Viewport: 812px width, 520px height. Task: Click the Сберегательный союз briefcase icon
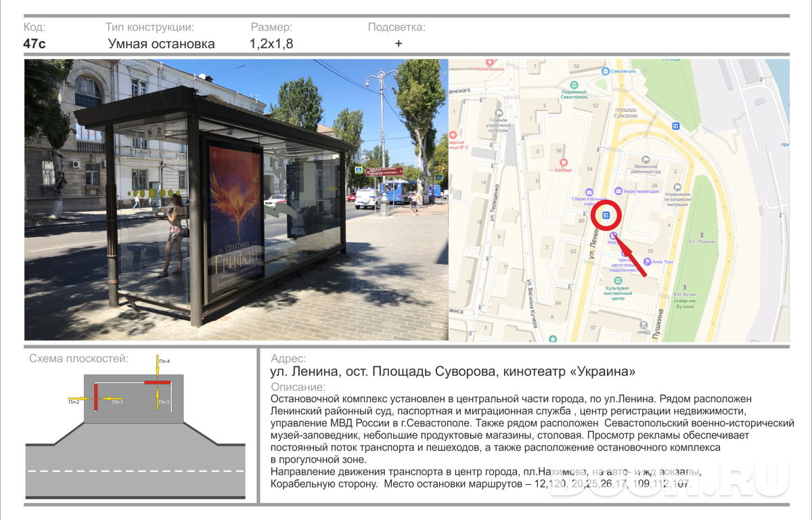coord(589,192)
